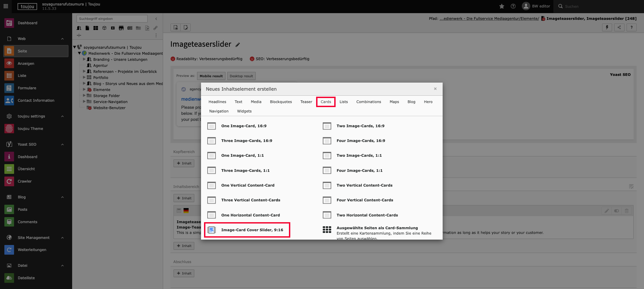644x289 pixels.
Task: Open the Crawler module in sidebar
Action: [x=24, y=181]
